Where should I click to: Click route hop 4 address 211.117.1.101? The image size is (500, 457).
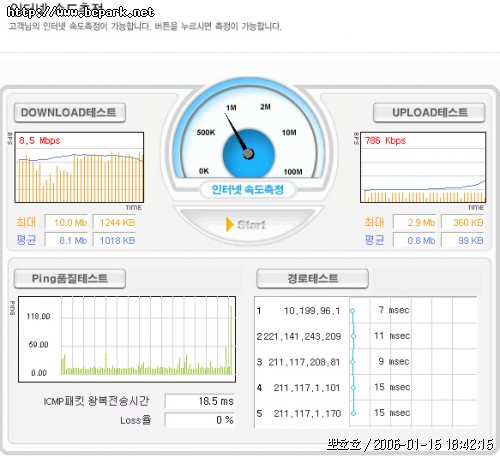click(307, 388)
